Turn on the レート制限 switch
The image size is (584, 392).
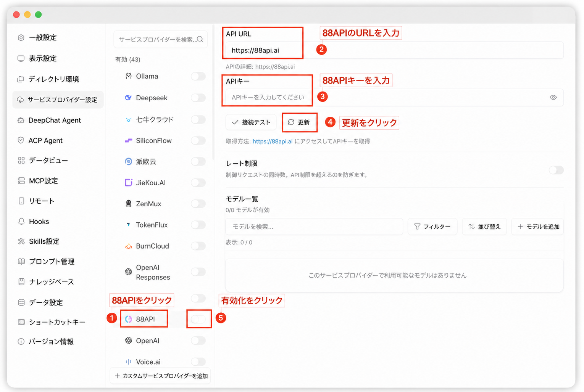point(556,170)
